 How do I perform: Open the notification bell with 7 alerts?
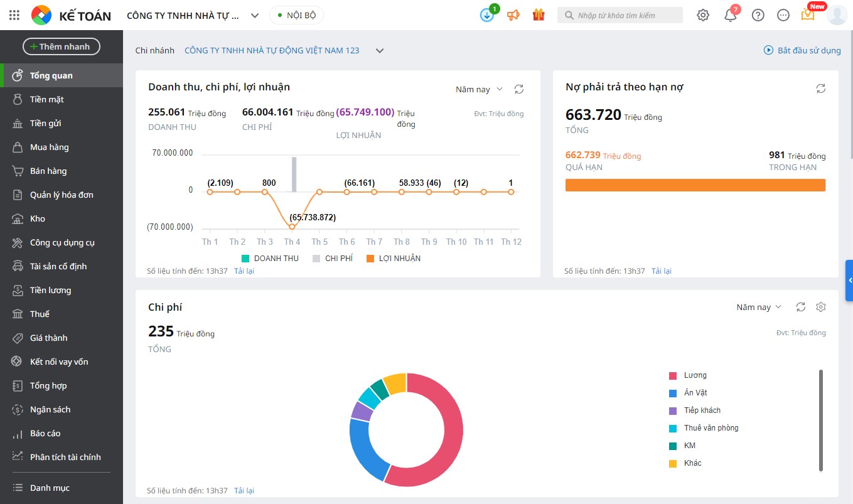731,15
